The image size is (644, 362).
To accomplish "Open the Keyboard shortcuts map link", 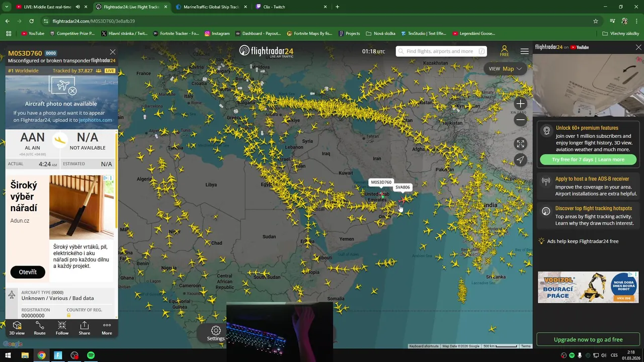I will [x=424, y=346].
